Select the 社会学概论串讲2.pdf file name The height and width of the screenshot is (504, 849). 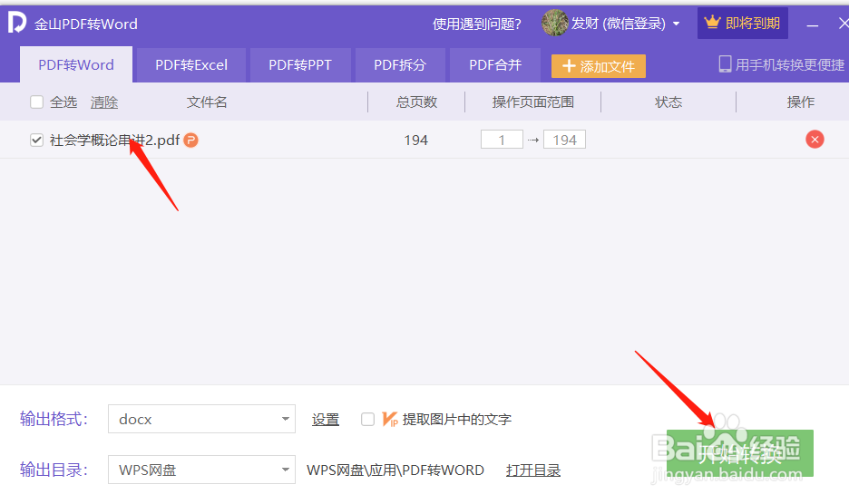point(114,141)
